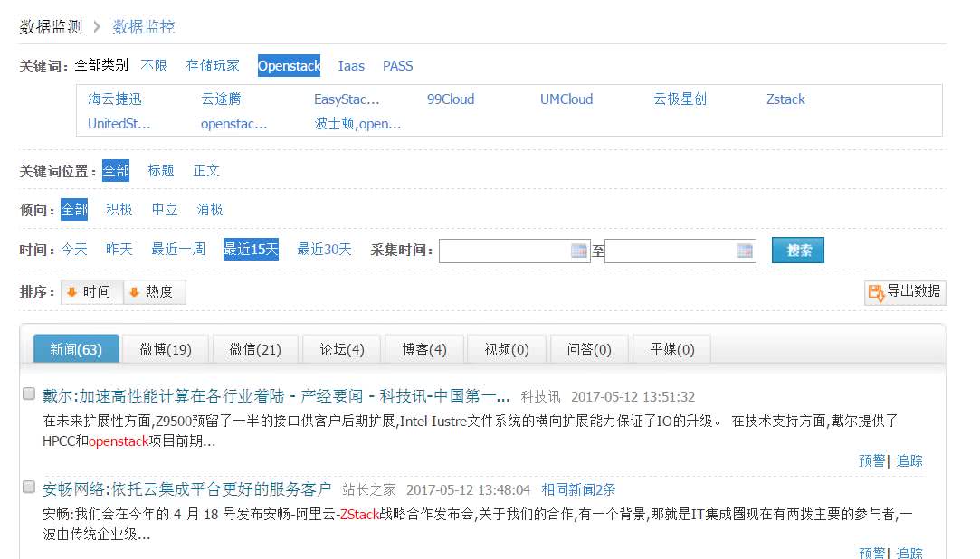Select the Openstack keyword category
The image size is (980, 559).
289,66
